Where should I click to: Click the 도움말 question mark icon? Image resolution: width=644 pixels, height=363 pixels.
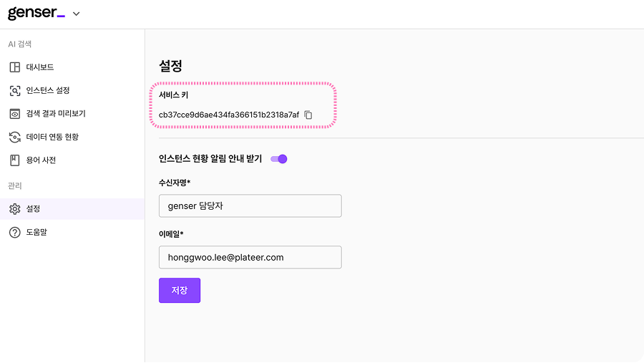coord(14,232)
